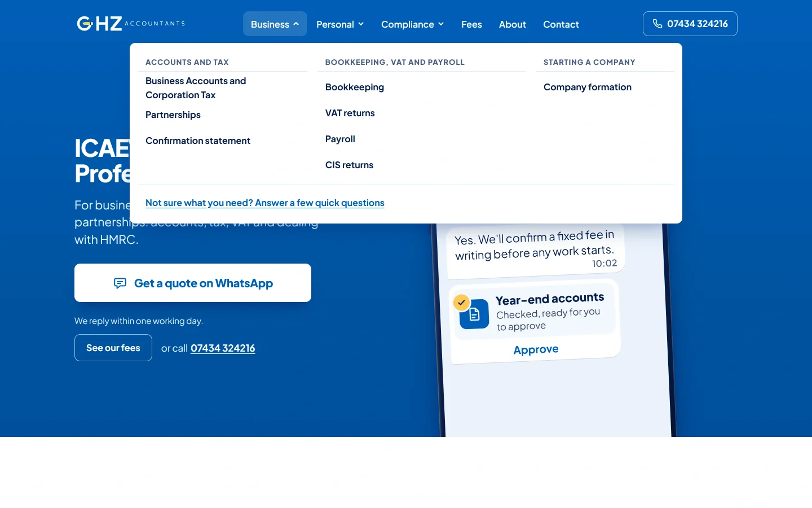
Task: Go to the About page
Action: [x=513, y=24]
